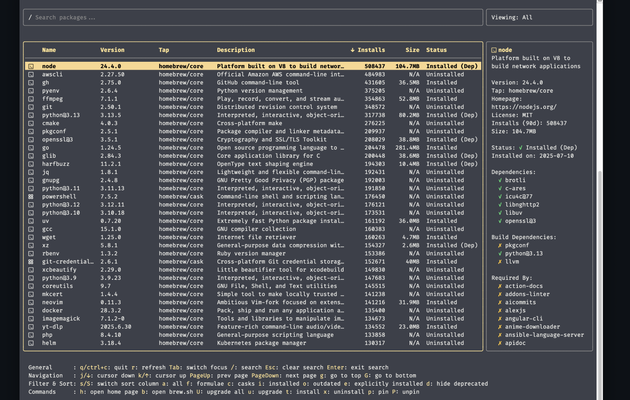
Task: Click the formula icon in the awscli row
Action: (x=31, y=74)
